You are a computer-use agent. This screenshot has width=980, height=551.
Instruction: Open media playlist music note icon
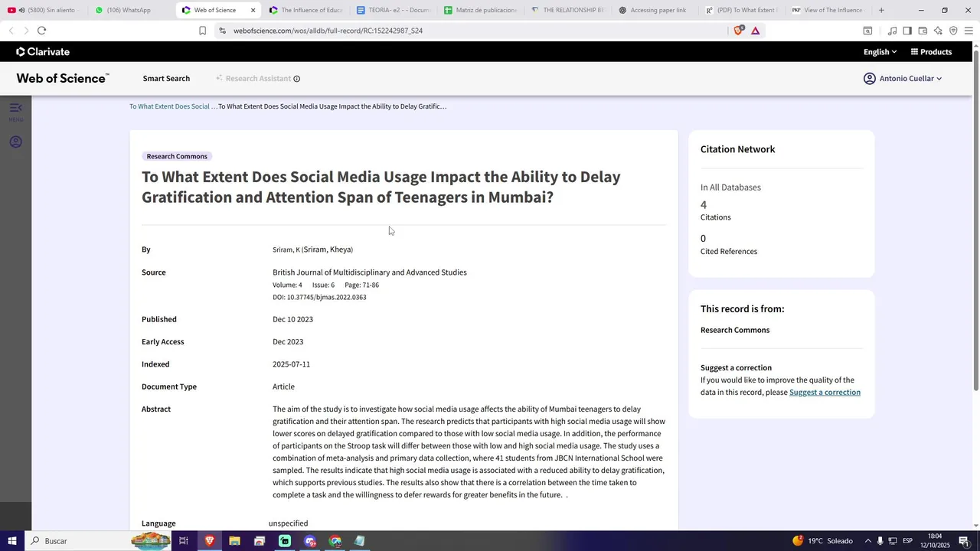tap(892, 31)
